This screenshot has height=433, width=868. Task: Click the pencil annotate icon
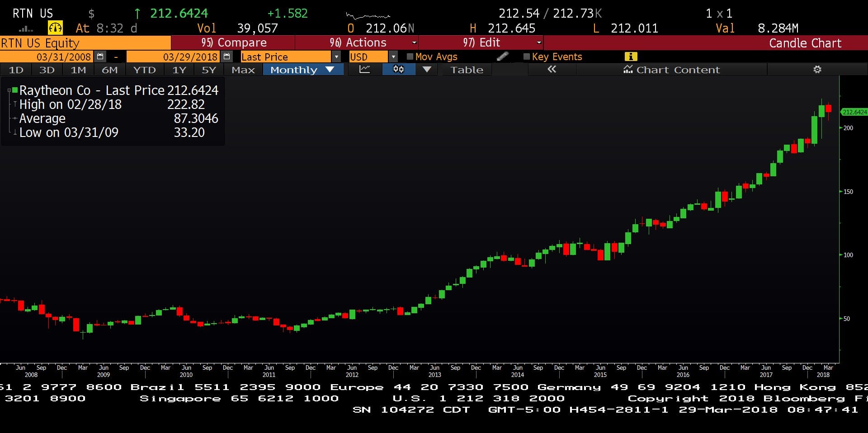click(x=502, y=56)
